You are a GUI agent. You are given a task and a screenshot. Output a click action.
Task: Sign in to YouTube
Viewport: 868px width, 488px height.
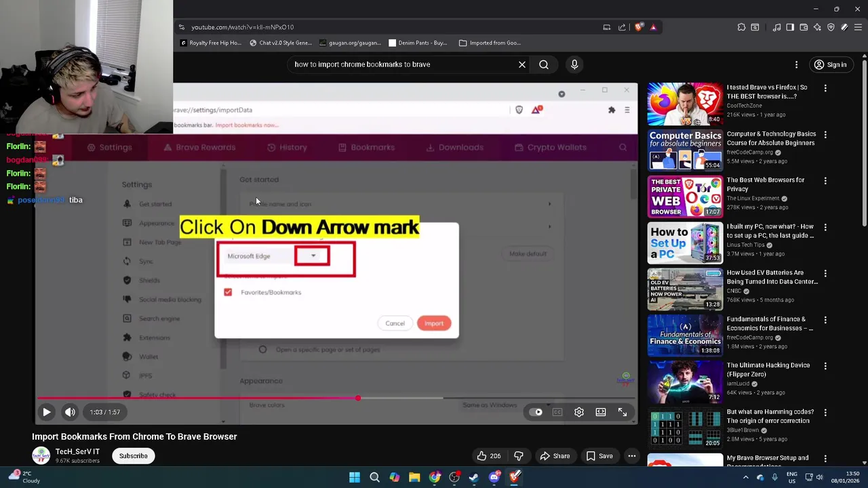[830, 64]
